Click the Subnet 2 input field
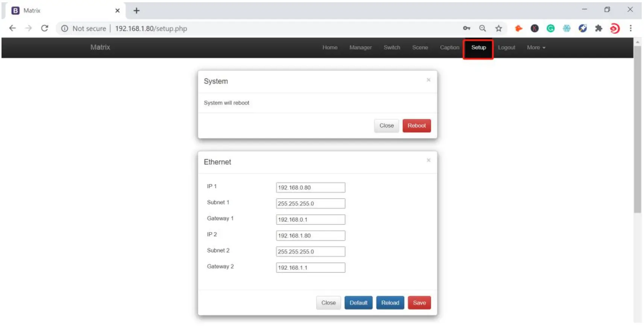 (x=311, y=251)
